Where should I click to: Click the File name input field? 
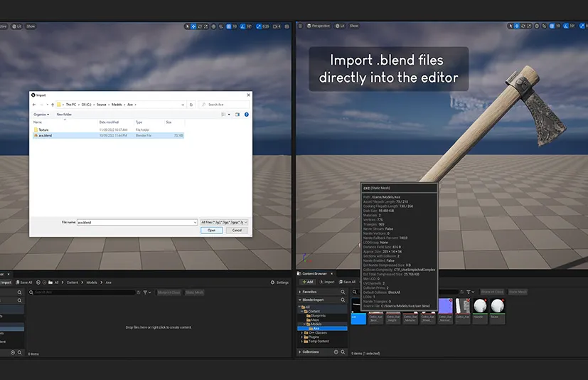pyautogui.click(x=135, y=222)
